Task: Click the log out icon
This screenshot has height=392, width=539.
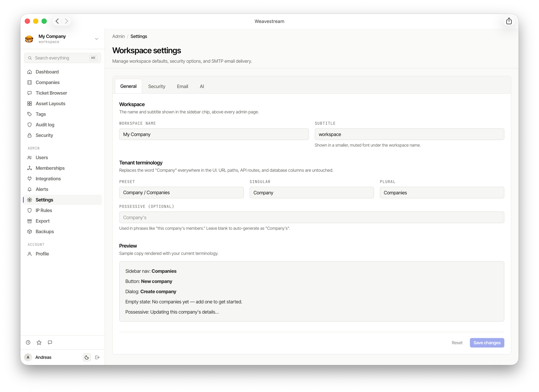Action: (x=97, y=357)
